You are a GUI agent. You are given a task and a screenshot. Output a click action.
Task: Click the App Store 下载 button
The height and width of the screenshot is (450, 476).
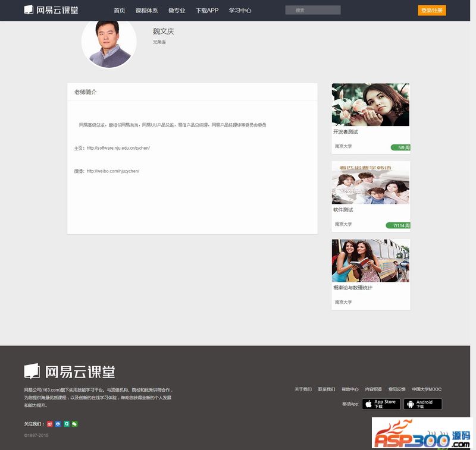(381, 404)
